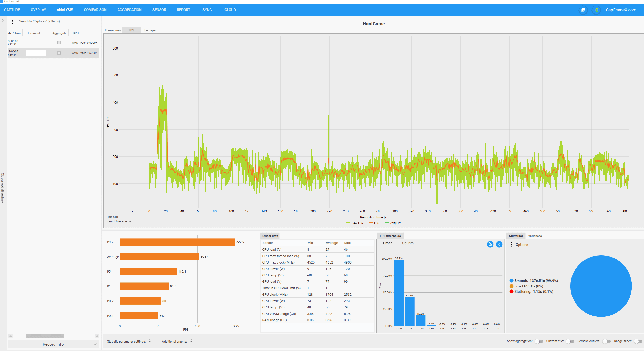Select the Stuttering tab

516,236
